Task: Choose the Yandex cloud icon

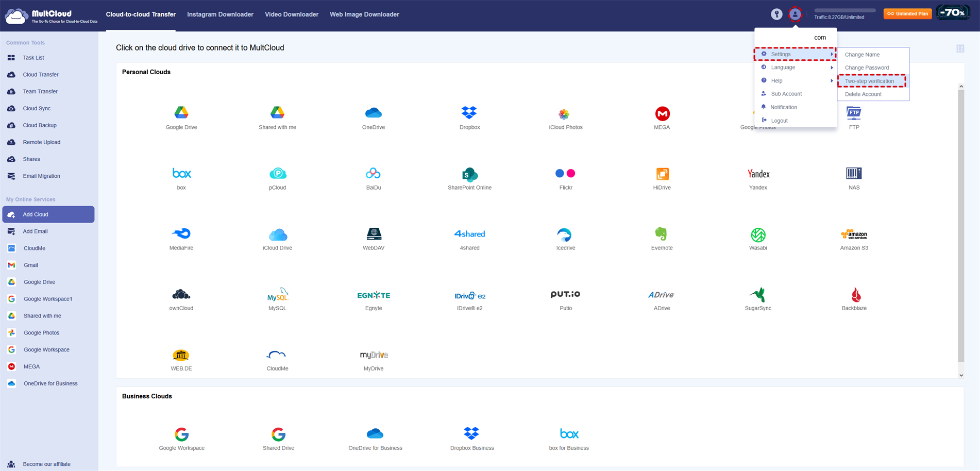Action: point(758,174)
